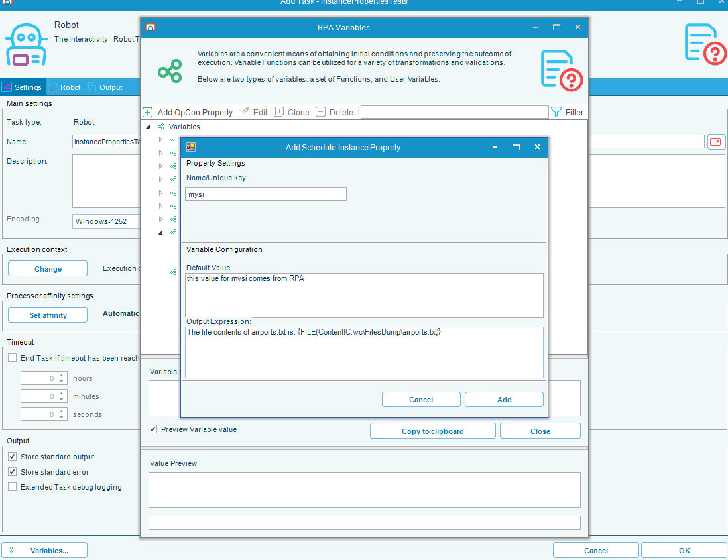The height and width of the screenshot is (560, 728).
Task: Click the Copy to clipboard button
Action: pos(432,431)
